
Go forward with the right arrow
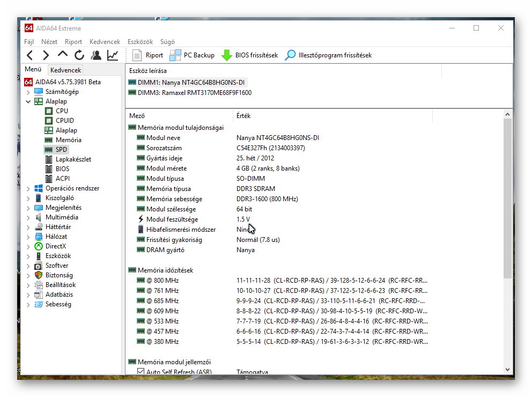(x=46, y=55)
